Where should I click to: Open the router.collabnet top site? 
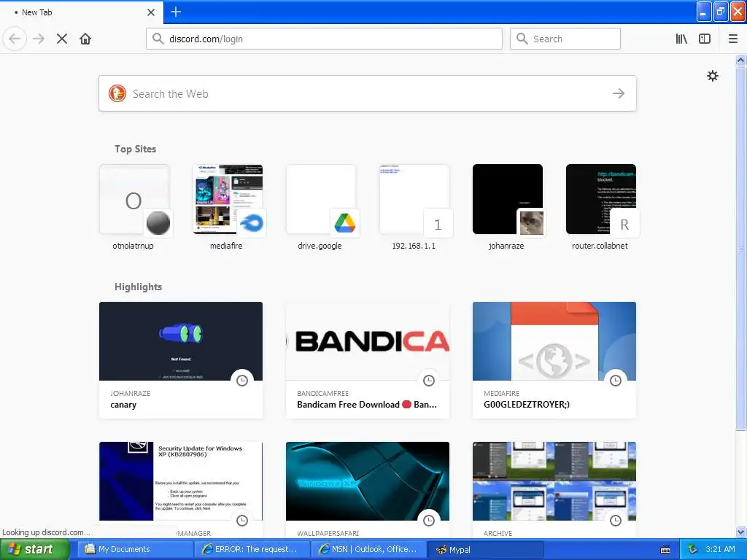point(601,207)
